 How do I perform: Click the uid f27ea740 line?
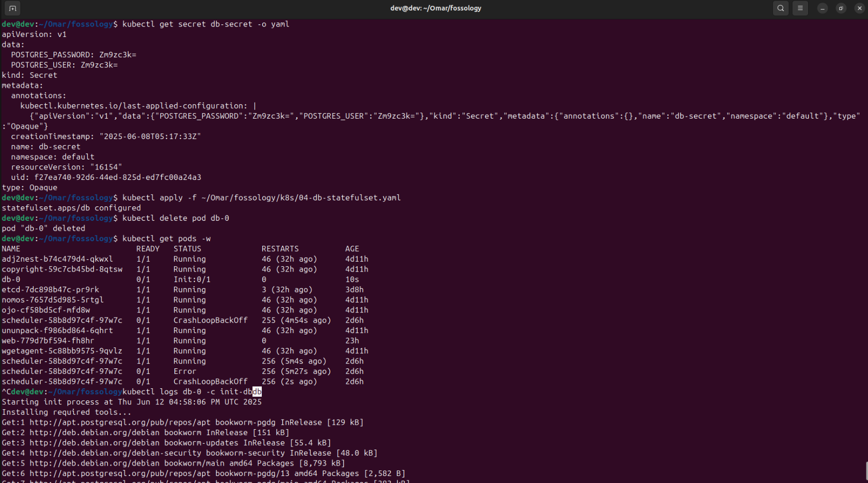coord(106,177)
